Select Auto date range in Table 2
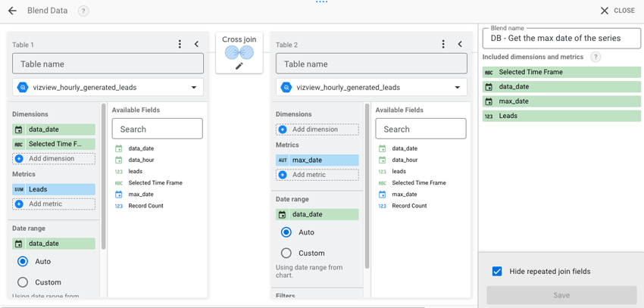 (x=286, y=232)
